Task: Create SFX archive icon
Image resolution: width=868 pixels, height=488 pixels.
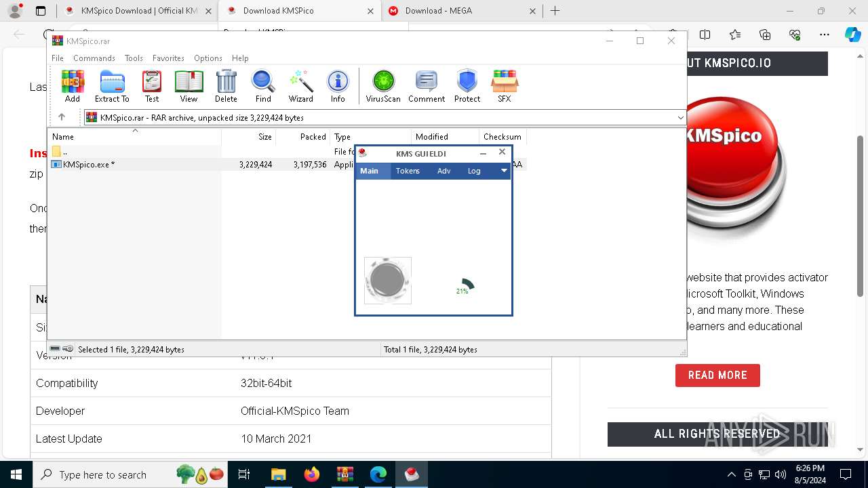Action: click(505, 86)
